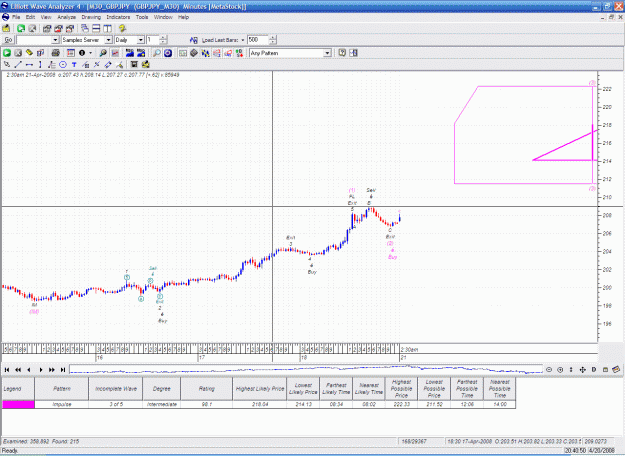
Task: Click the fast rewind playback button
Action: (18, 370)
